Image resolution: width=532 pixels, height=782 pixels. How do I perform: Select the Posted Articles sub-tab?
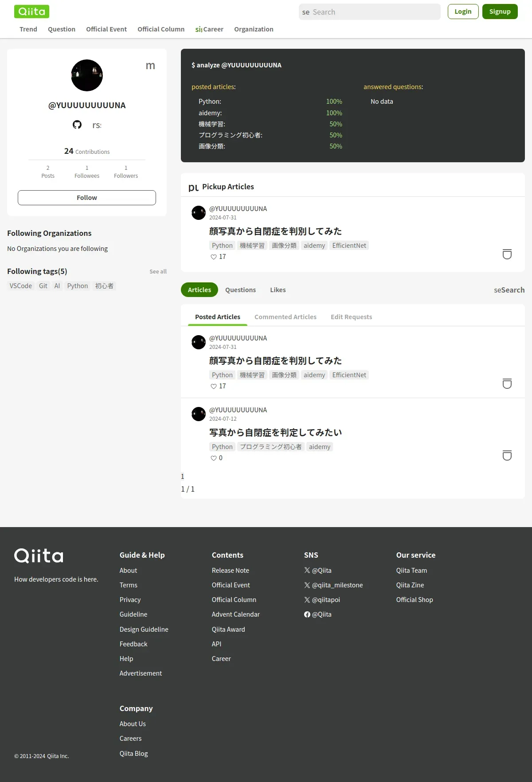click(218, 317)
